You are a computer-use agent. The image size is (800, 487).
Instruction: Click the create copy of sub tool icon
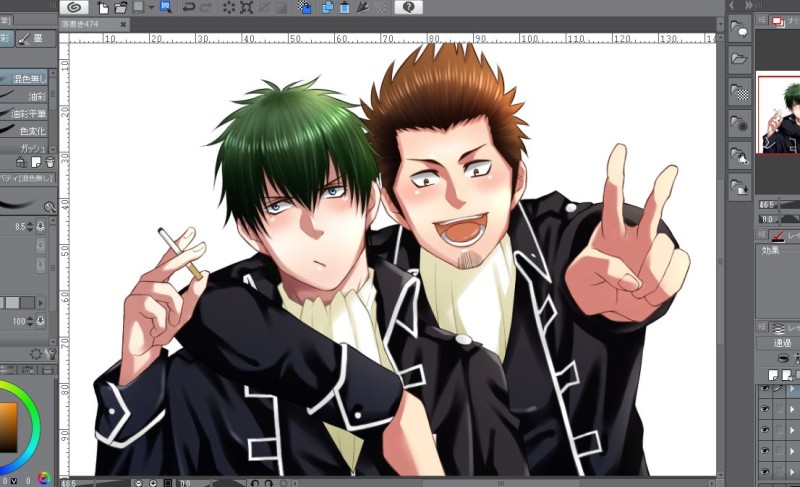pyautogui.click(x=36, y=162)
